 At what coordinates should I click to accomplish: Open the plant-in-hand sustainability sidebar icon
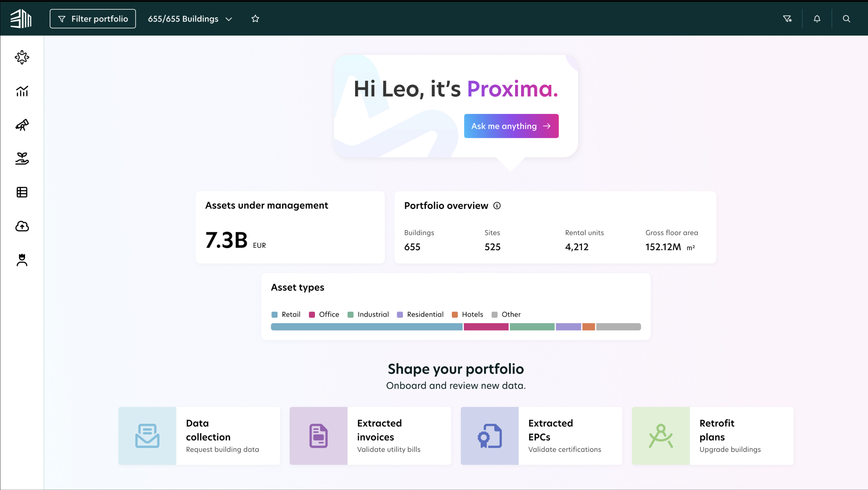coord(22,158)
